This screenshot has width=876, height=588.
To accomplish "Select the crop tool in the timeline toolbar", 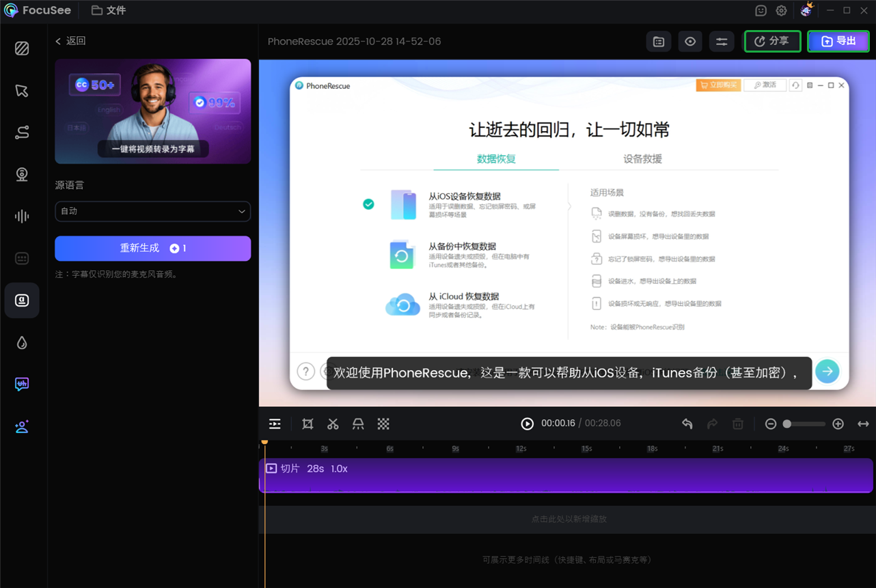I will pyautogui.click(x=307, y=423).
